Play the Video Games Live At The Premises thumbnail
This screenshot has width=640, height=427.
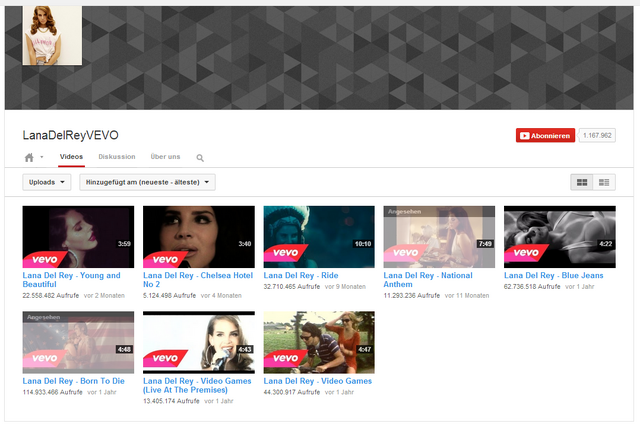pos(199,342)
